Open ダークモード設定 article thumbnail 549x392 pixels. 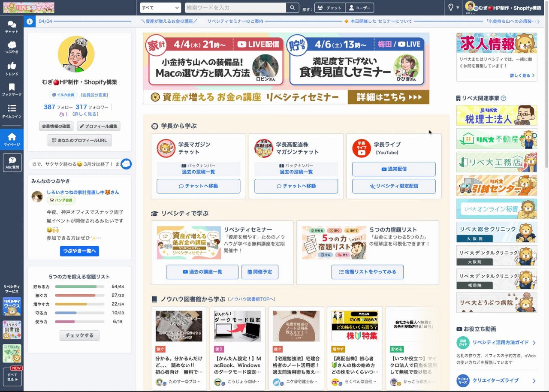coord(237,326)
